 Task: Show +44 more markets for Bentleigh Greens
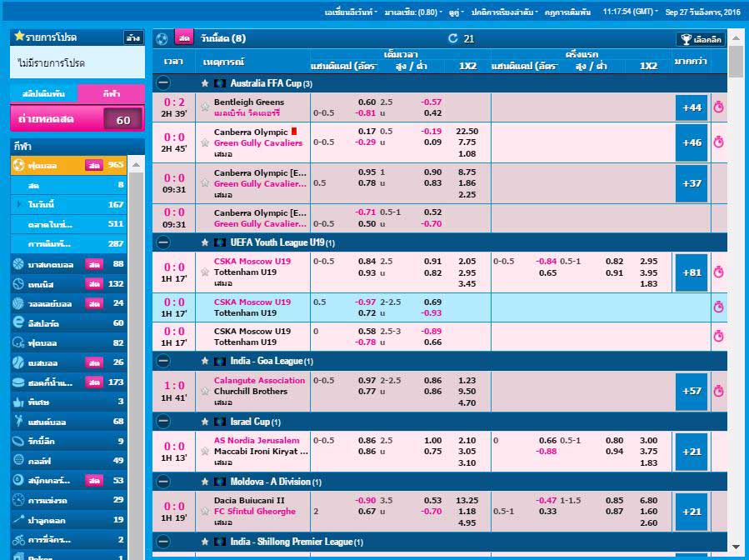pyautogui.click(x=692, y=107)
